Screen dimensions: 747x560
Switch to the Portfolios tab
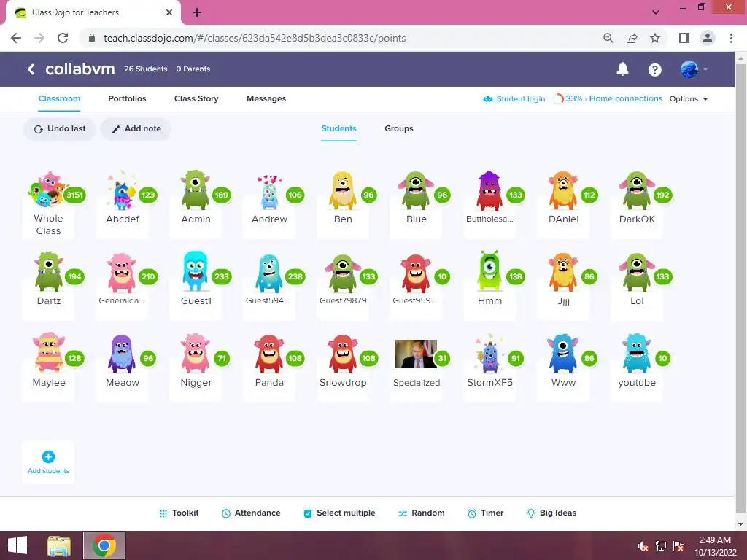pos(127,98)
